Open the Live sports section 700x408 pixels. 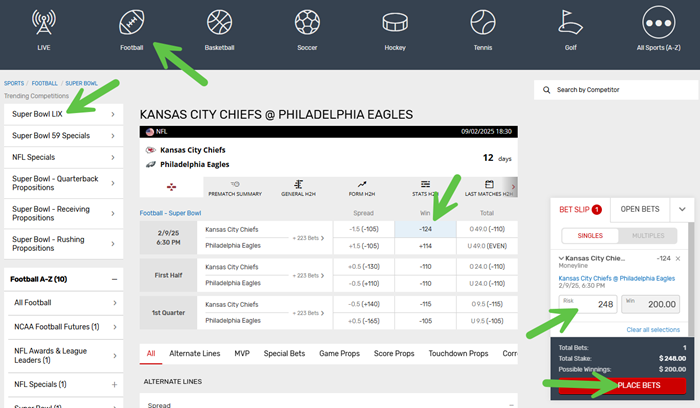[x=43, y=28]
